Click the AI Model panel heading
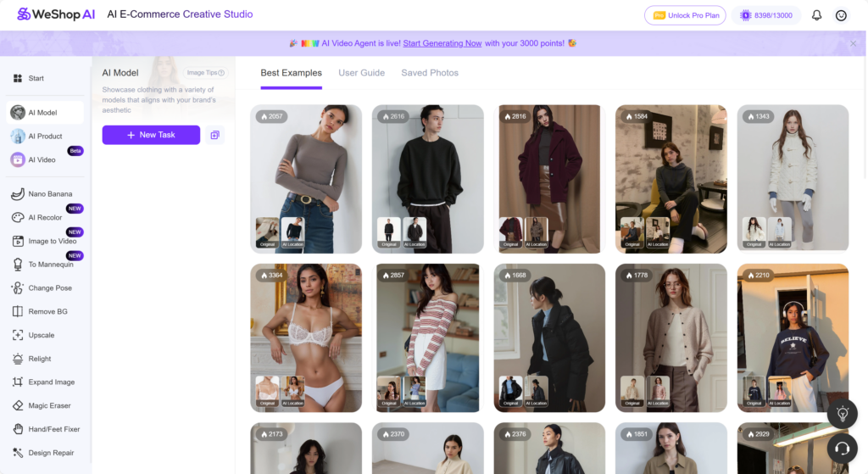868x474 pixels. [120, 73]
